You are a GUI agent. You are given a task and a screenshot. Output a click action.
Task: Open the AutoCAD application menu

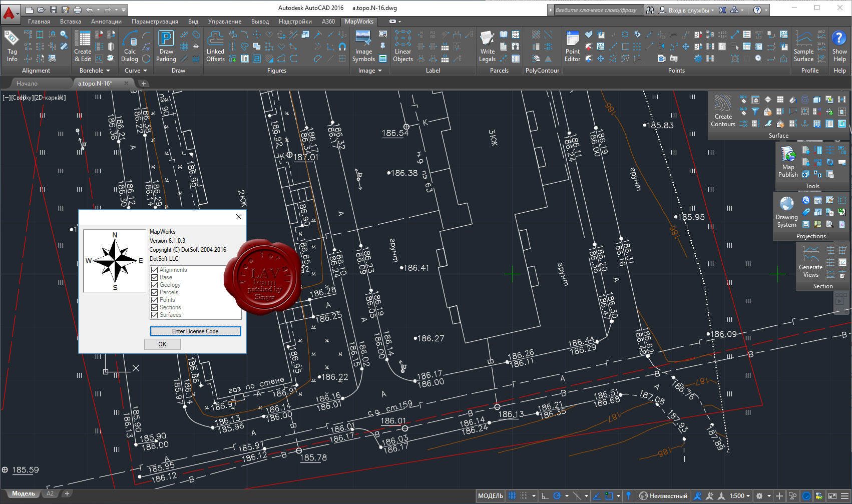[10, 13]
